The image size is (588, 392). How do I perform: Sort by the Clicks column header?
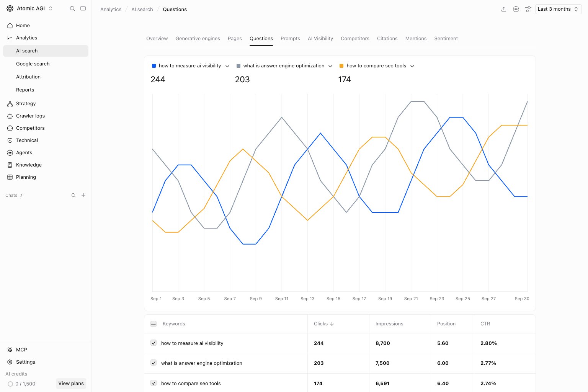coord(324,324)
